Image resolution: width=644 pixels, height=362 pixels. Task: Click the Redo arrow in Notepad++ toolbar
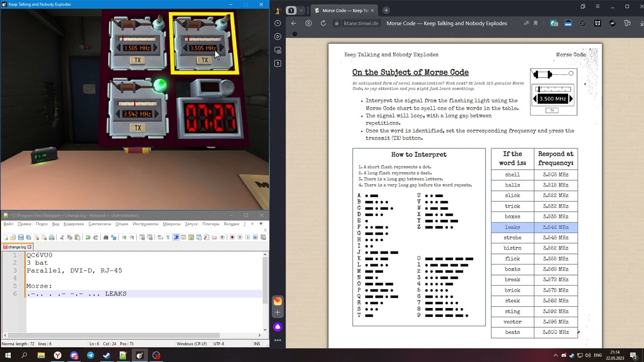click(95, 237)
